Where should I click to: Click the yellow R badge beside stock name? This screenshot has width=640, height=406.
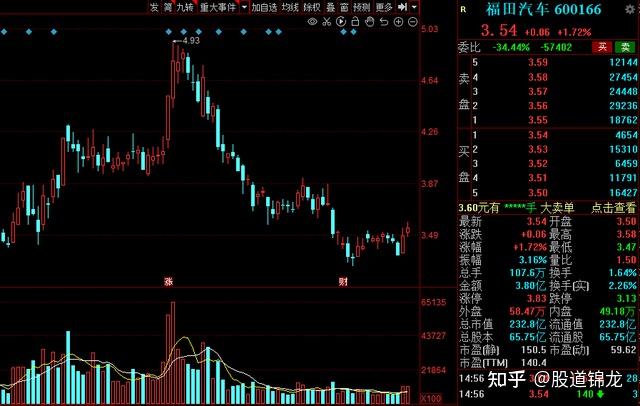click(x=463, y=9)
